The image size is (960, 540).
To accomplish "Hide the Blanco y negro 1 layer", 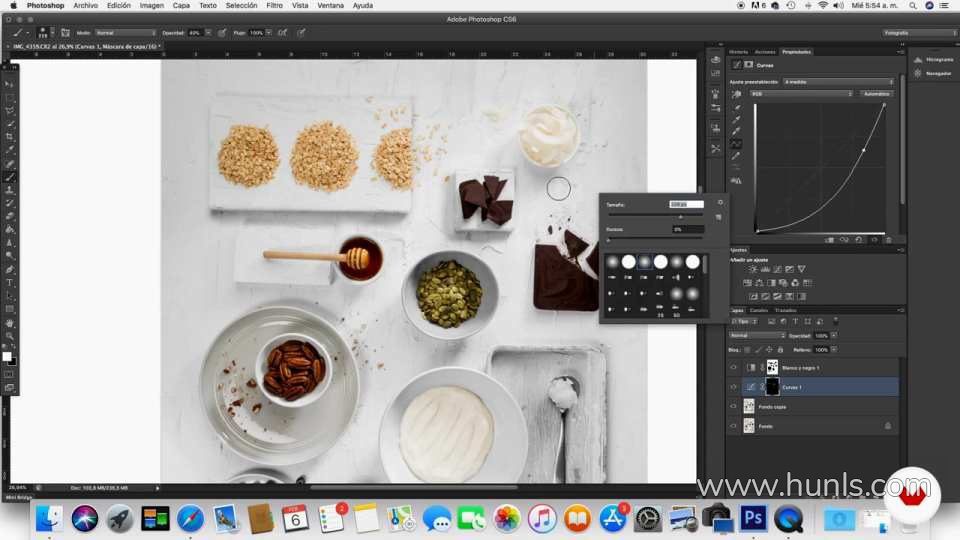I will (733, 368).
